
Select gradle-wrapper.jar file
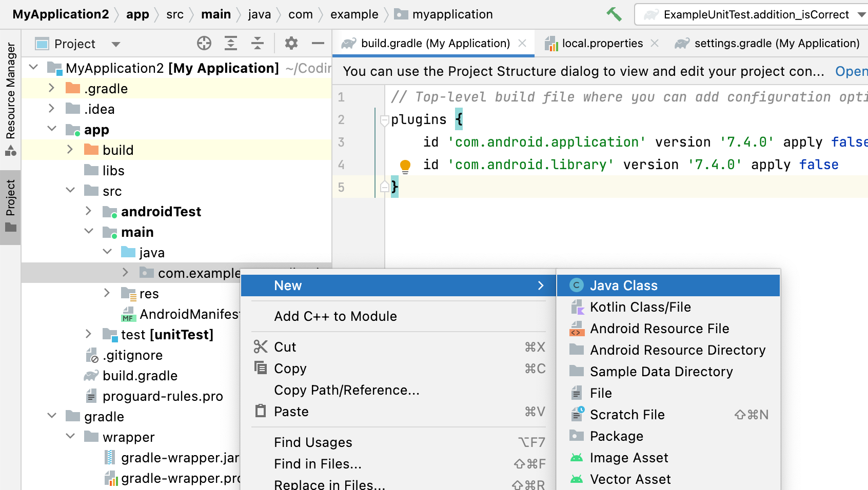coord(171,457)
